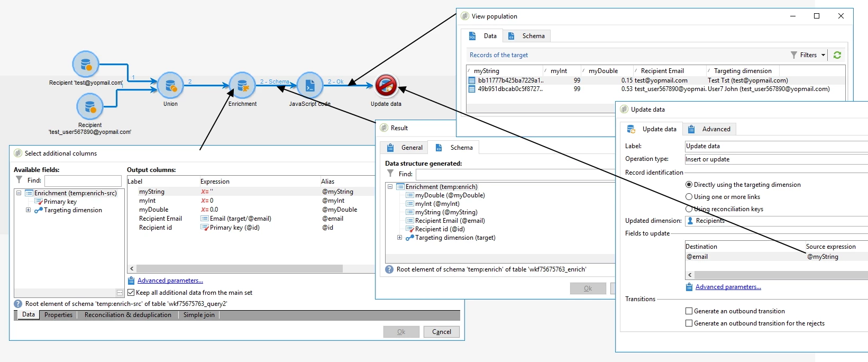Switch to the Schema tab in View population
The height and width of the screenshot is (362, 868).
pos(526,36)
